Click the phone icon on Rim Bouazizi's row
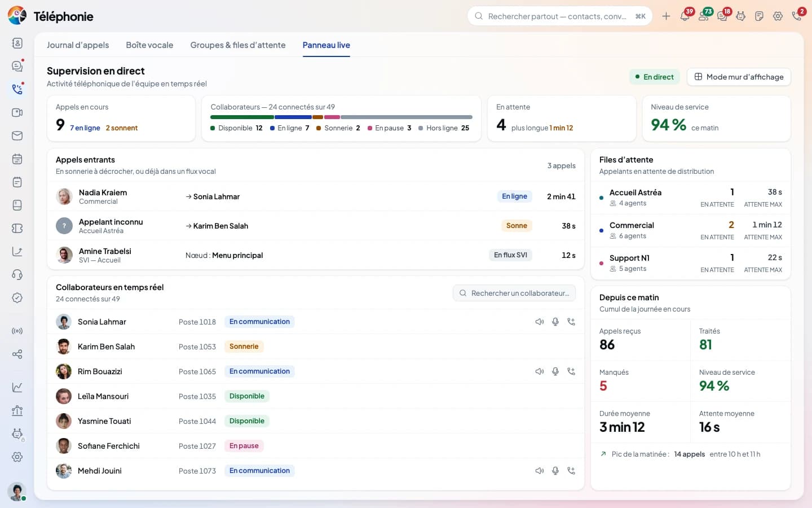 [x=571, y=371]
